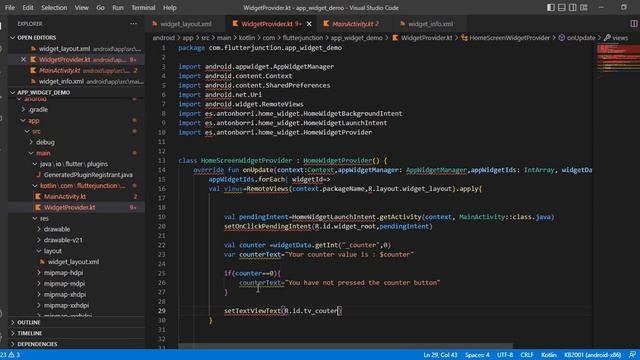Expand the Timeline section

pyautogui.click(x=77, y=333)
